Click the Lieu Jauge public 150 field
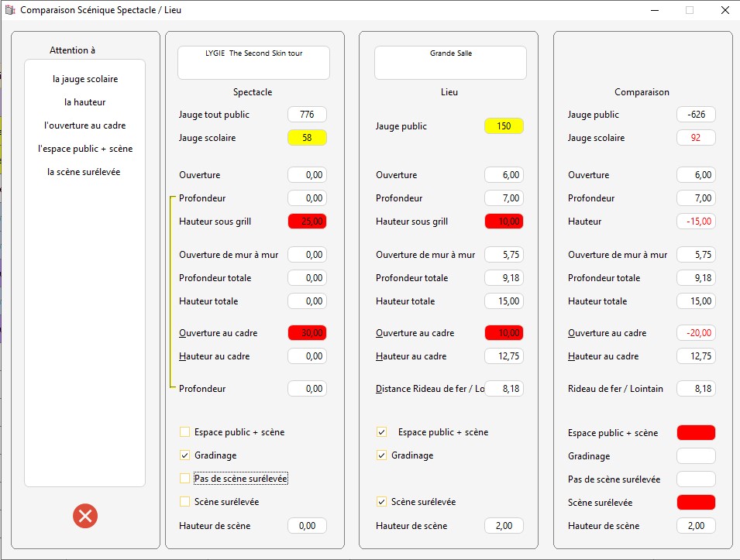The width and height of the screenshot is (740, 560). pos(504,126)
